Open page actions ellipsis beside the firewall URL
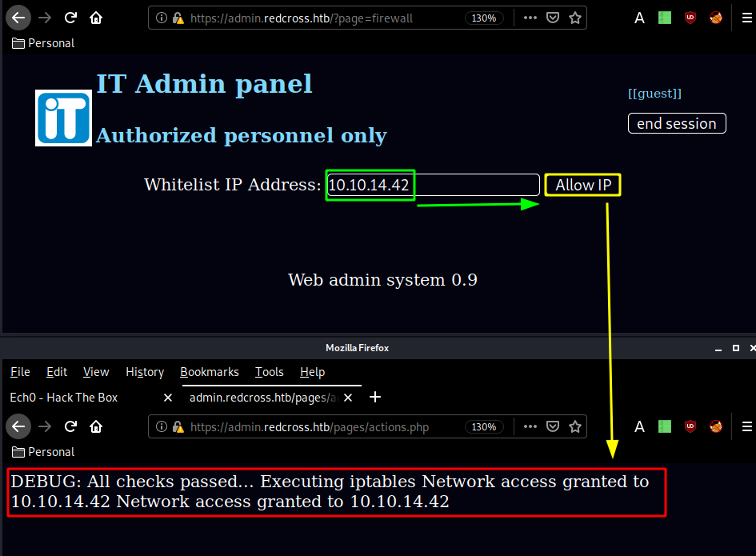756x556 pixels. pos(530,18)
